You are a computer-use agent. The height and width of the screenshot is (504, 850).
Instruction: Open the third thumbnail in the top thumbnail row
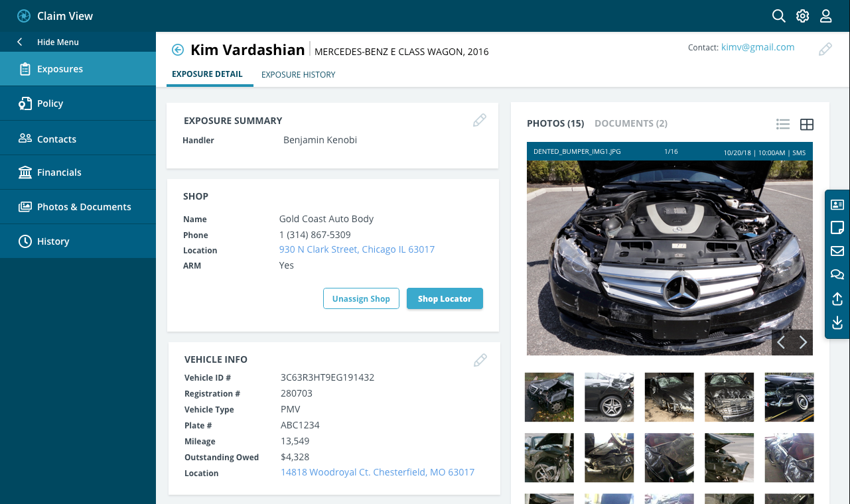click(x=670, y=397)
